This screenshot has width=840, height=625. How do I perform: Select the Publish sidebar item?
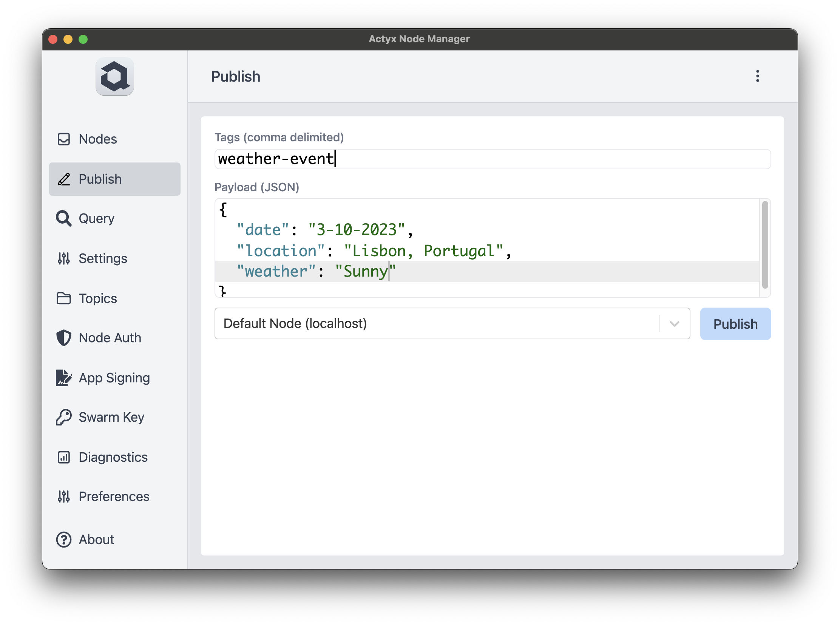(x=114, y=179)
